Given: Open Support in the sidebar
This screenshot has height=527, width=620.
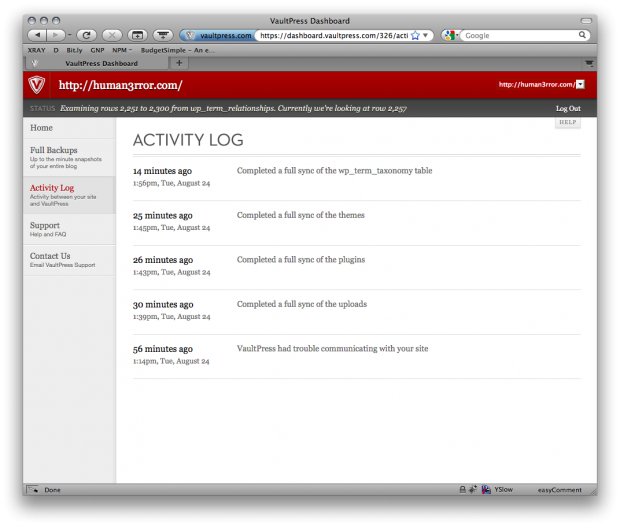Looking at the screenshot, I should tap(69, 229).
